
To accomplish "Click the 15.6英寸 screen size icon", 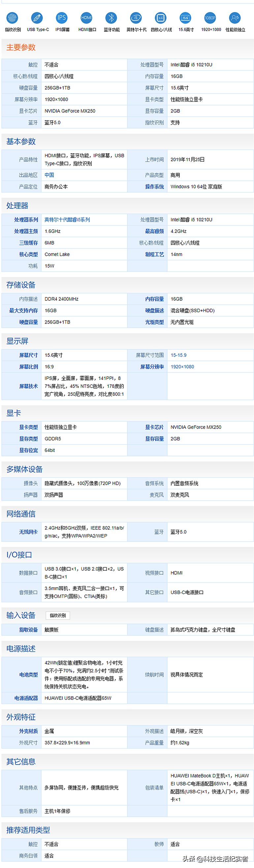I will point(185,18).
